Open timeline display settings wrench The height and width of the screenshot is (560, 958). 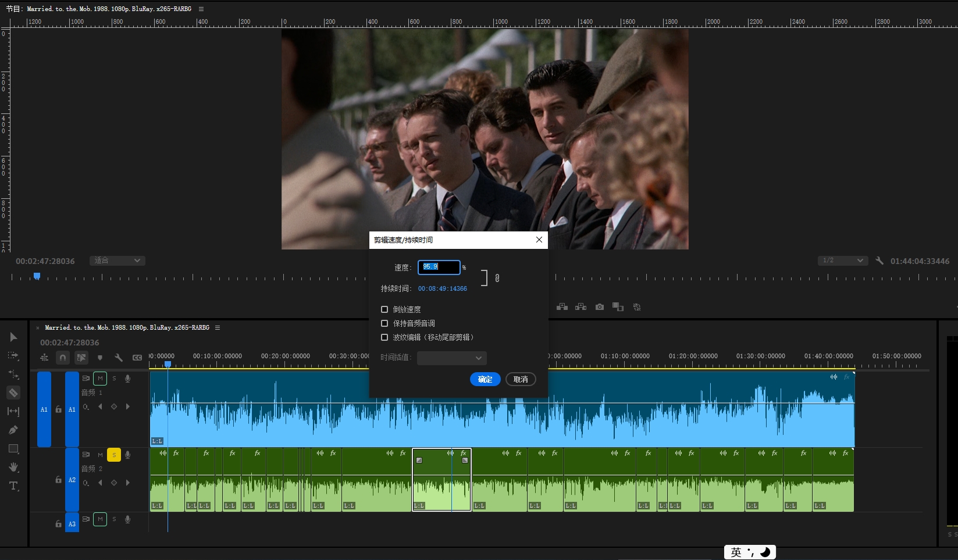tap(119, 358)
